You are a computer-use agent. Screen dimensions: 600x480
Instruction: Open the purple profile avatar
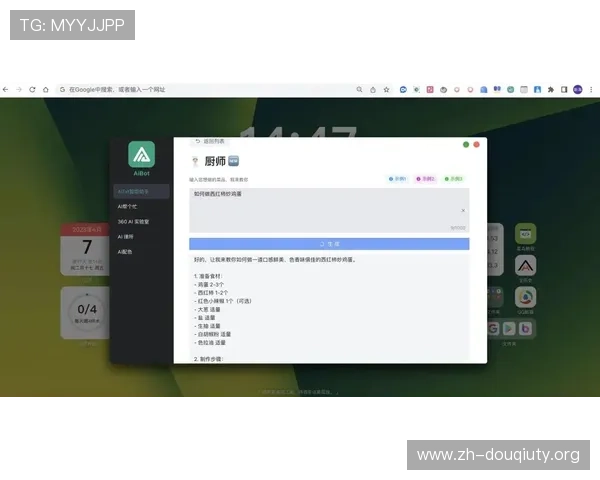point(577,90)
